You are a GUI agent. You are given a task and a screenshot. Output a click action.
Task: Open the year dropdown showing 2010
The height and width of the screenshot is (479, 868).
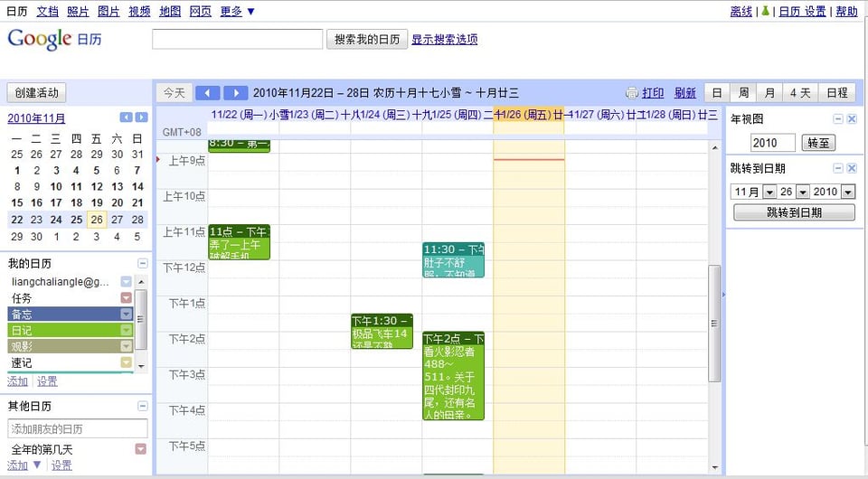tap(848, 192)
